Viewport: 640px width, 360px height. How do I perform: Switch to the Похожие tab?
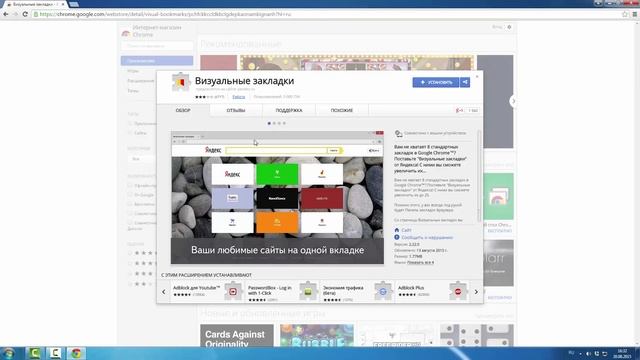(x=342, y=110)
